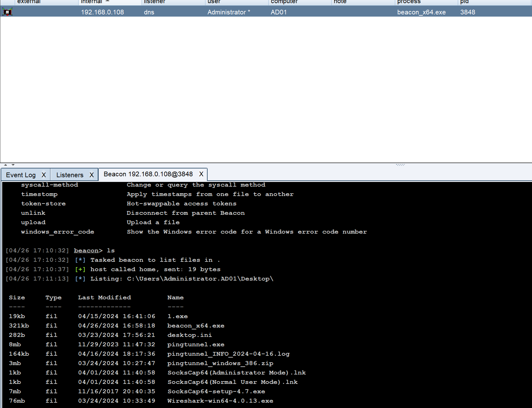The height and width of the screenshot is (408, 532).
Task: Open the Listeners tab
Action: click(x=70, y=175)
